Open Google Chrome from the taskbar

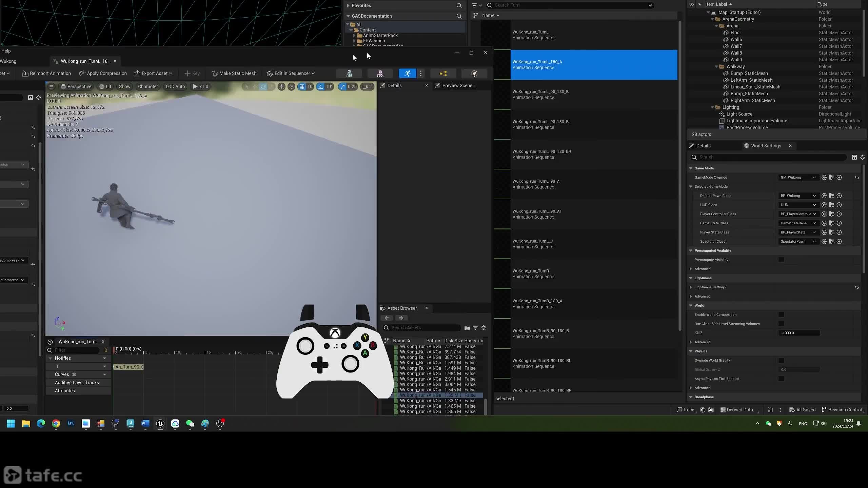[56, 423]
